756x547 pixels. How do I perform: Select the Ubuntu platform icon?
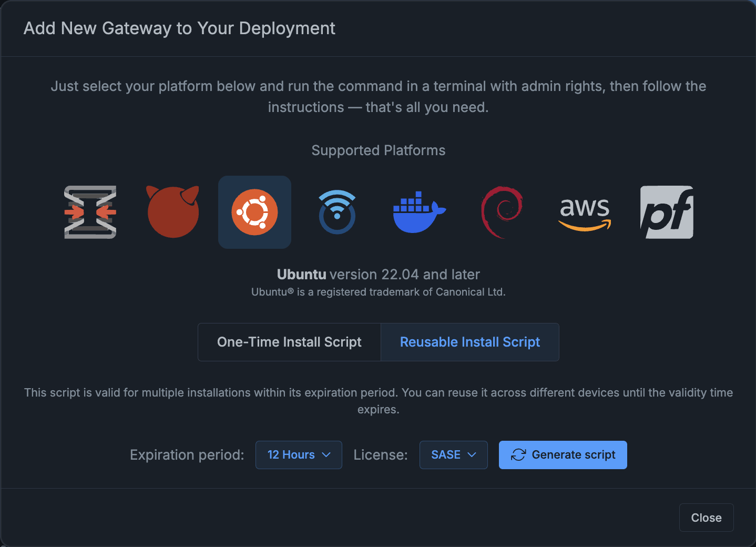254,212
